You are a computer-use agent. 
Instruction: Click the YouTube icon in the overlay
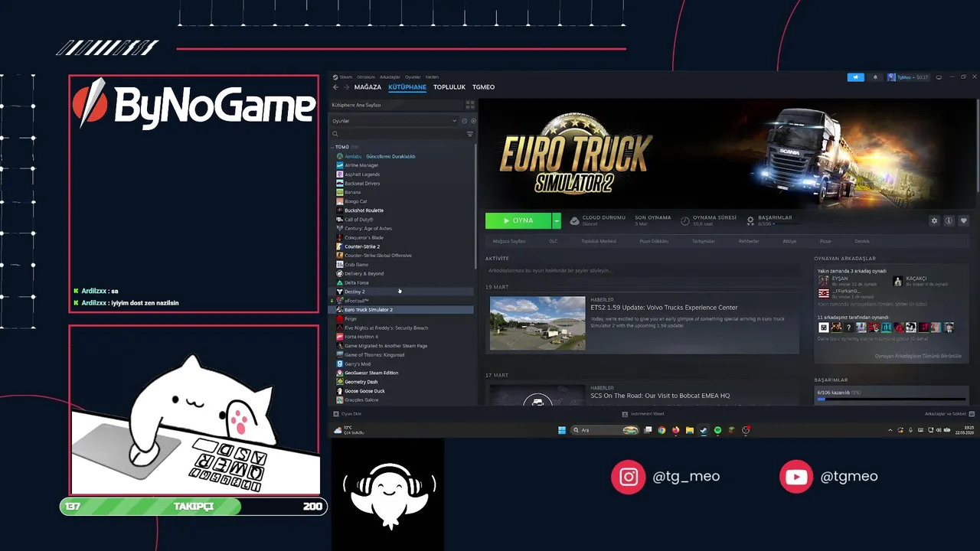click(x=796, y=477)
